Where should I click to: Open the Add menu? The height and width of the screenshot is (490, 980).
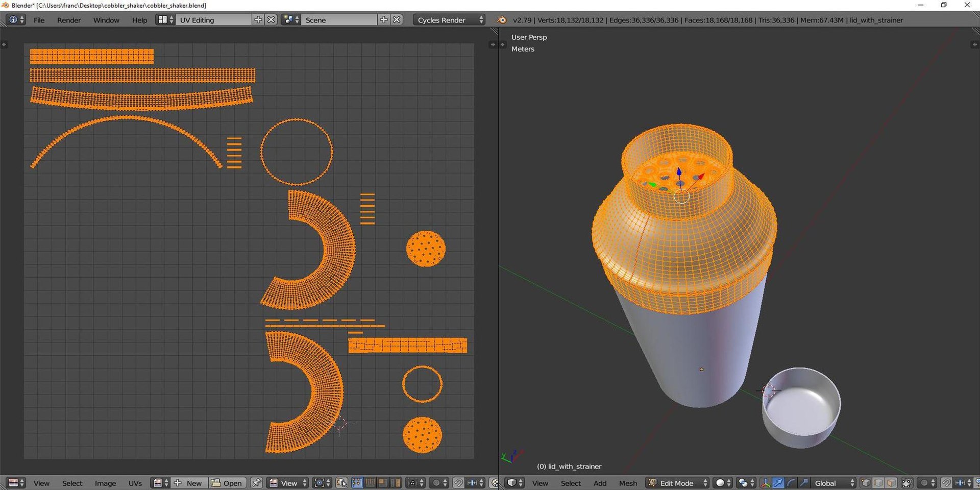600,483
